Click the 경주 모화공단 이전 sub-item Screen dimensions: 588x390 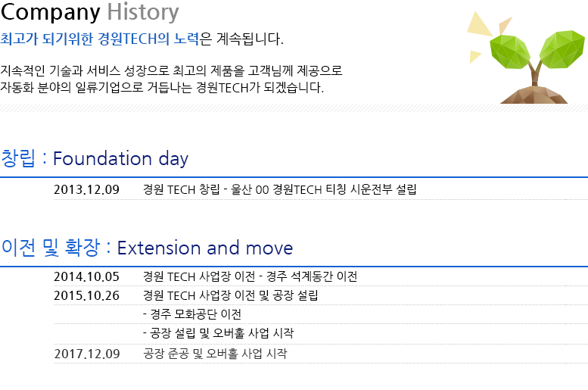click(x=192, y=314)
